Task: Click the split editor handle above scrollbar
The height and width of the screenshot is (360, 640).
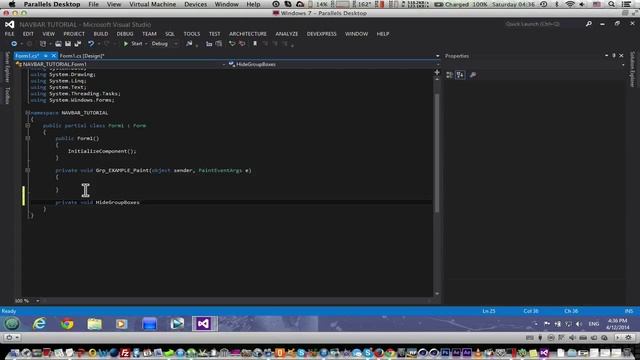Action: tap(437, 72)
